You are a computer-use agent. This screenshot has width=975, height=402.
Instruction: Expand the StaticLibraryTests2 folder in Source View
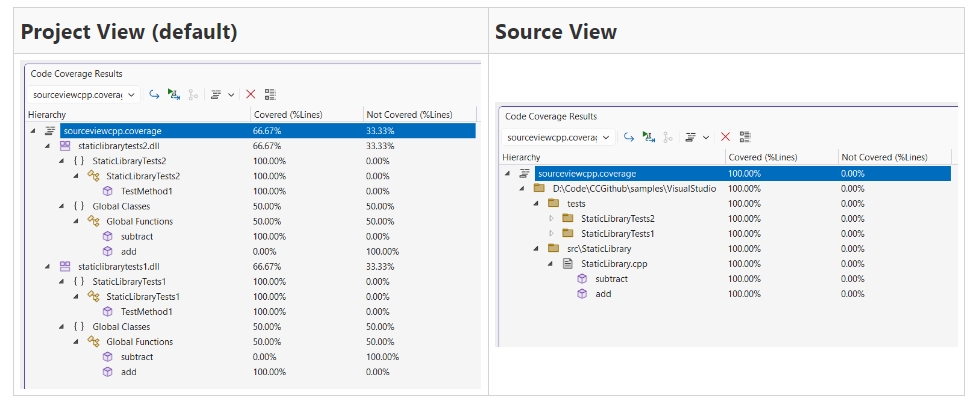point(550,218)
